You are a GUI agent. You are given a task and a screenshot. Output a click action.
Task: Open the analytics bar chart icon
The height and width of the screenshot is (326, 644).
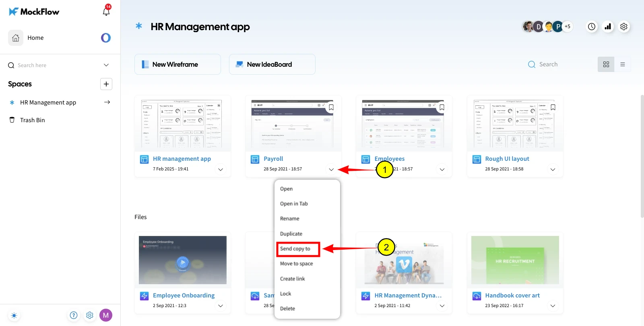[608, 27]
